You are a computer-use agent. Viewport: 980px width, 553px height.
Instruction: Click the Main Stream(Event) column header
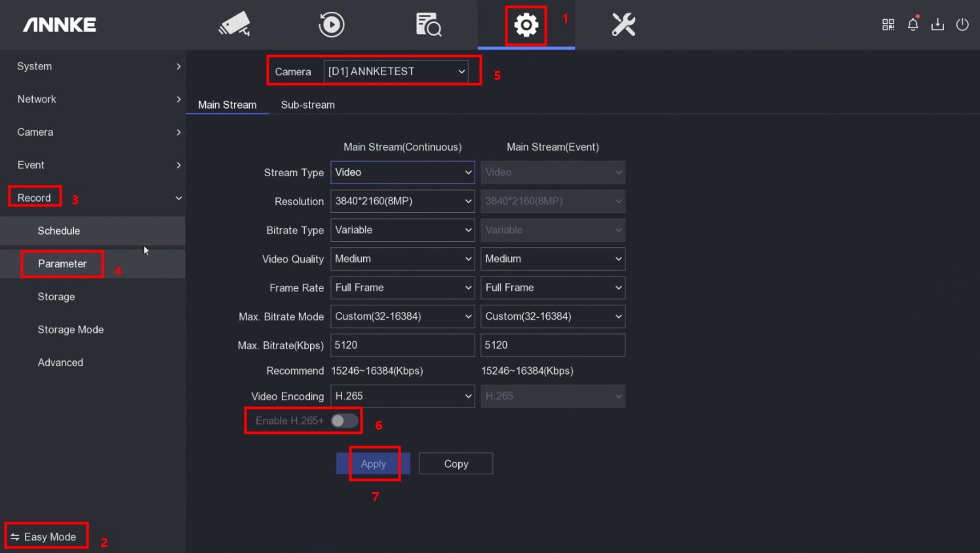pos(553,147)
